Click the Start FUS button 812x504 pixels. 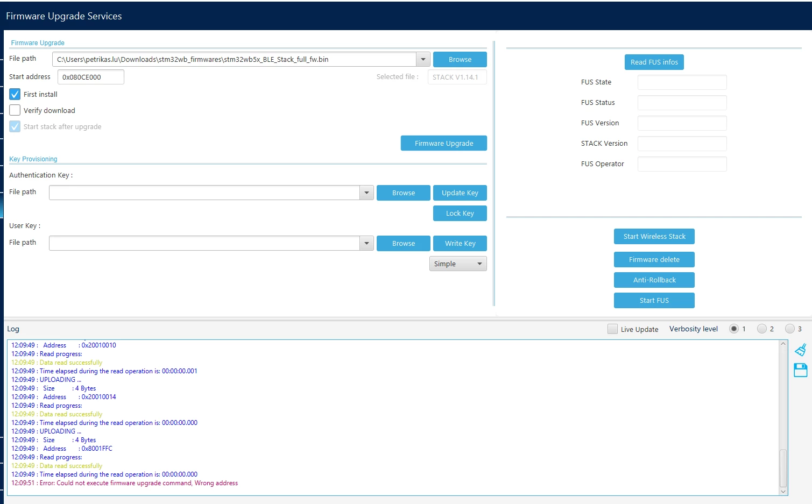(x=654, y=300)
